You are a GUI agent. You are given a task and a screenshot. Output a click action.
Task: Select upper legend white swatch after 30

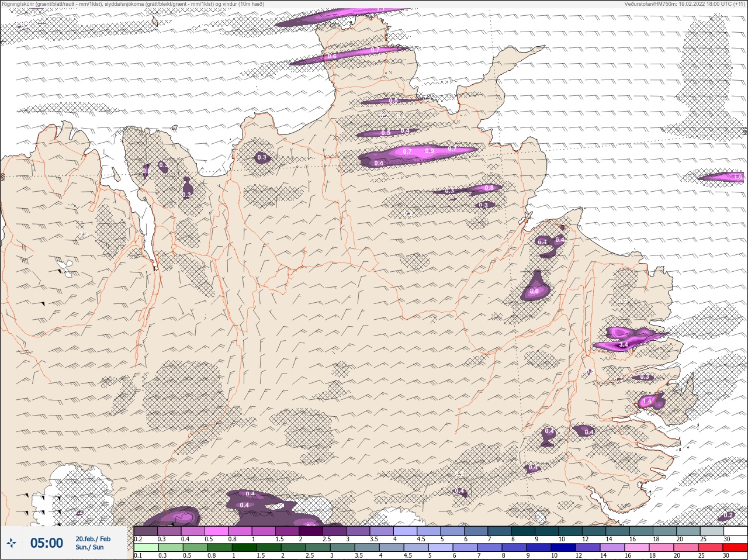(735, 531)
